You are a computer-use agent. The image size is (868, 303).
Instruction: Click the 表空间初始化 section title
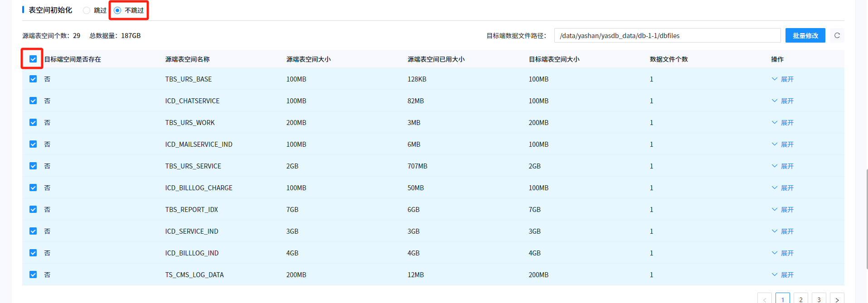(x=50, y=10)
